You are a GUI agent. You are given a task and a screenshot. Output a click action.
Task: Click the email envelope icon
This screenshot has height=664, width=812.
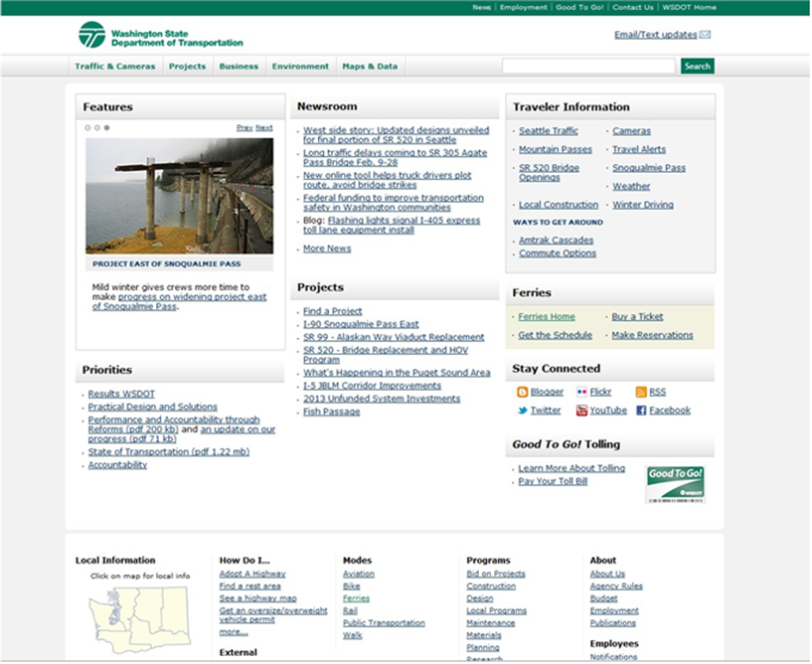click(x=706, y=35)
